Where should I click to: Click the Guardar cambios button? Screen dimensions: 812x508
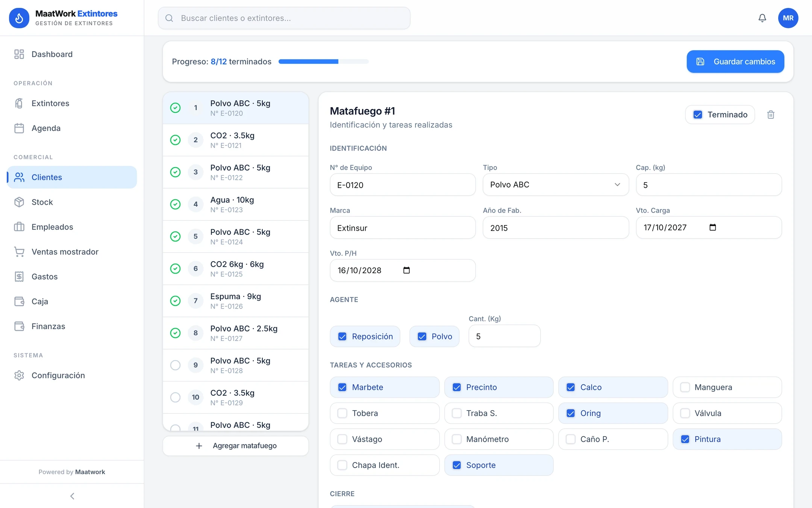pyautogui.click(x=735, y=61)
